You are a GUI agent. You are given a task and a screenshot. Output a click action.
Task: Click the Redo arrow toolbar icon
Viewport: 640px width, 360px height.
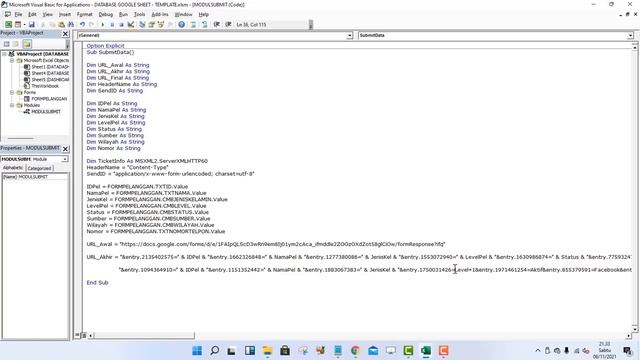(x=91, y=24)
